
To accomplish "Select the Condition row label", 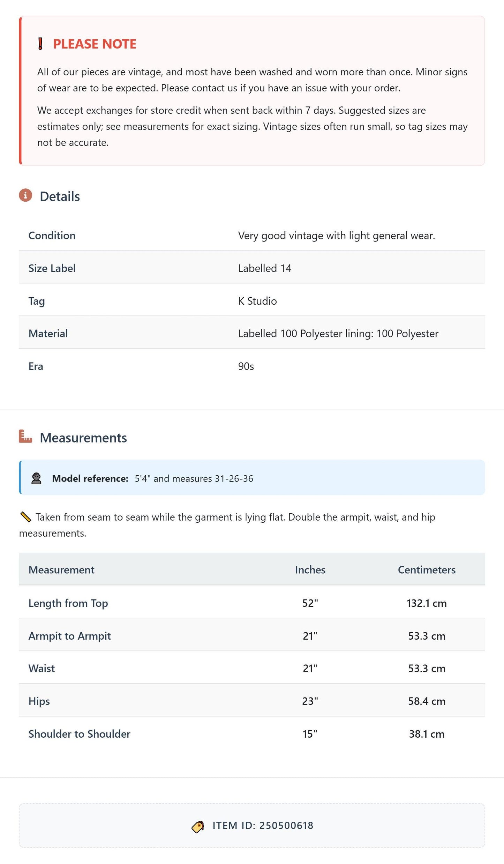I will pyautogui.click(x=52, y=236).
